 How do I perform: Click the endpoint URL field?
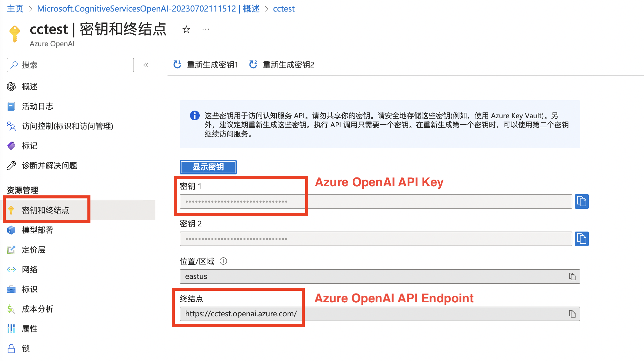click(380, 314)
